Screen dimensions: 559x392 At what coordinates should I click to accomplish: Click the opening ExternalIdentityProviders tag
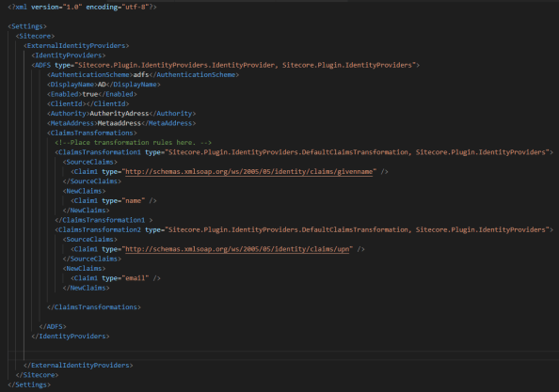pos(76,45)
